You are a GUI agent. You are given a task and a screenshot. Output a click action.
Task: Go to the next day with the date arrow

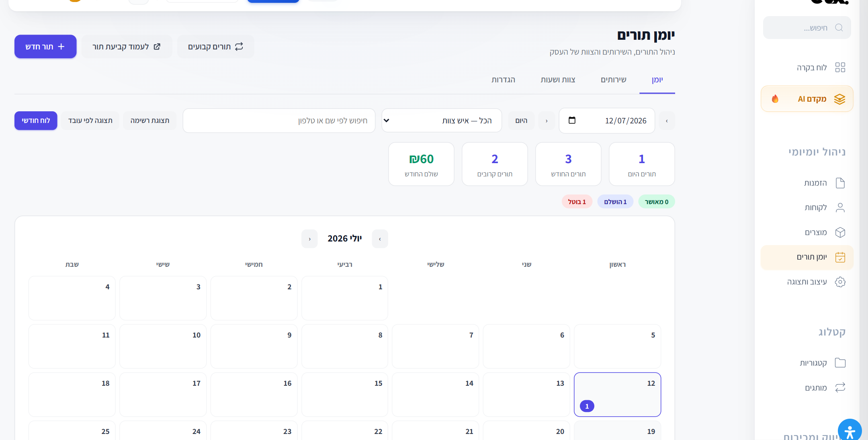coord(547,121)
